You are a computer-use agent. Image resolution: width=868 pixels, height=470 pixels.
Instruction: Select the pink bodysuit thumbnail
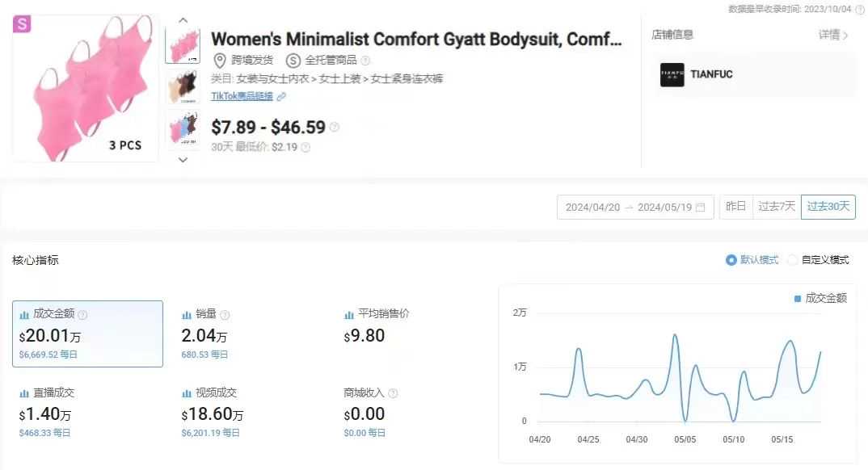(183, 45)
